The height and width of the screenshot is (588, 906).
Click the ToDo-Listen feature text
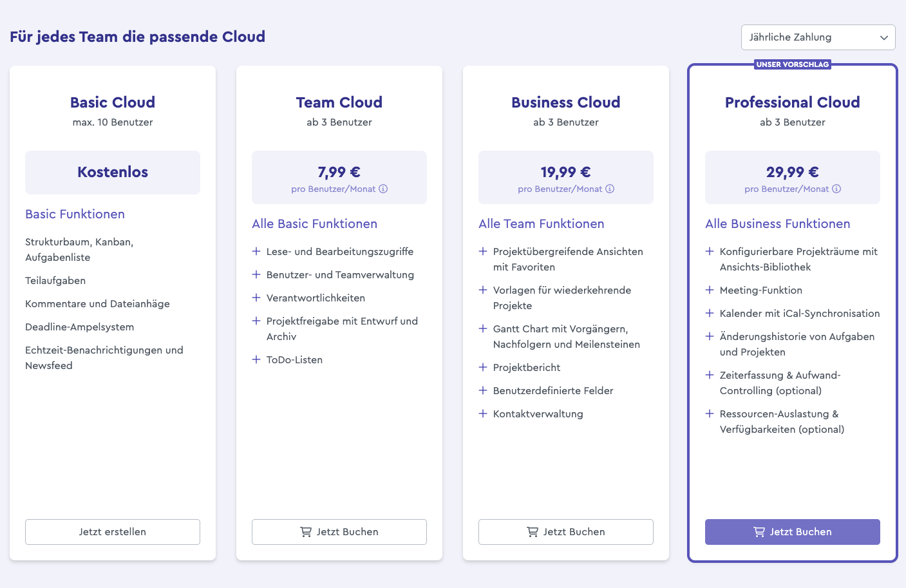294,360
